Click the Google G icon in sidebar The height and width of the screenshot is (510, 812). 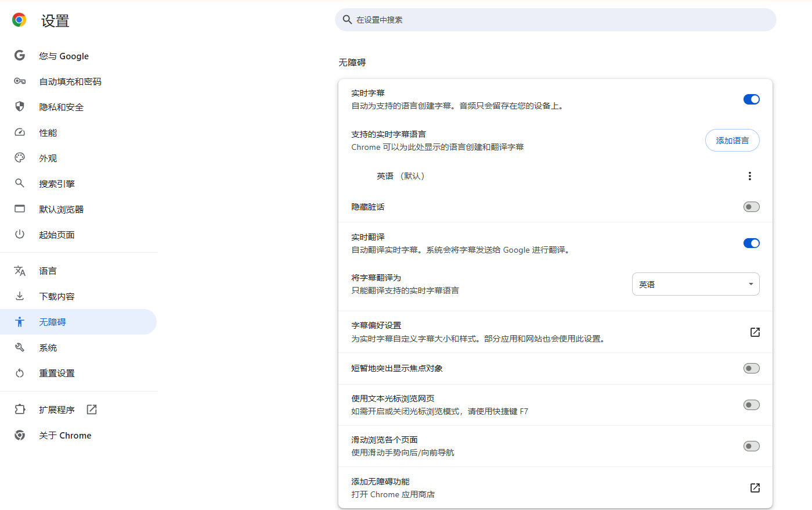20,55
